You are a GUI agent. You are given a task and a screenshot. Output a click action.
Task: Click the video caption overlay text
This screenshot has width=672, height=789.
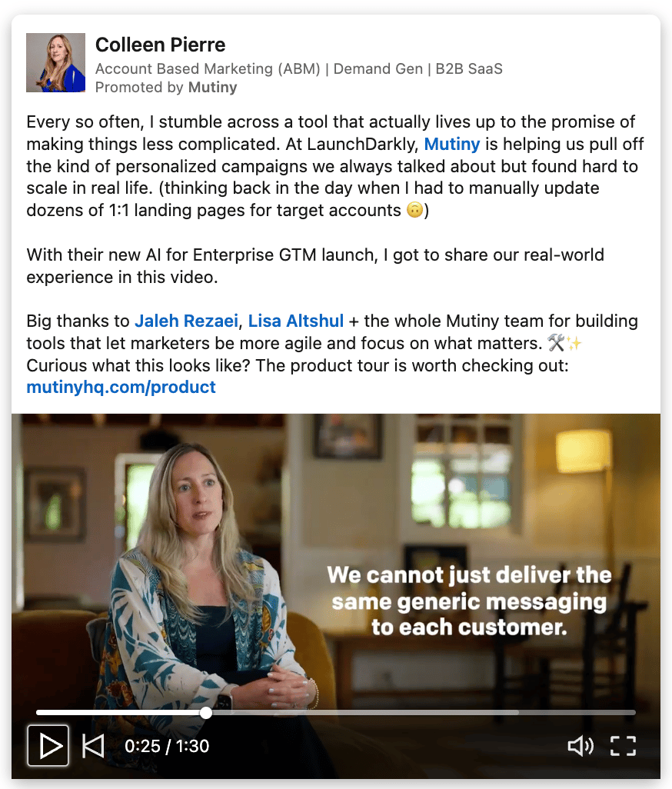pyautogui.click(x=469, y=601)
